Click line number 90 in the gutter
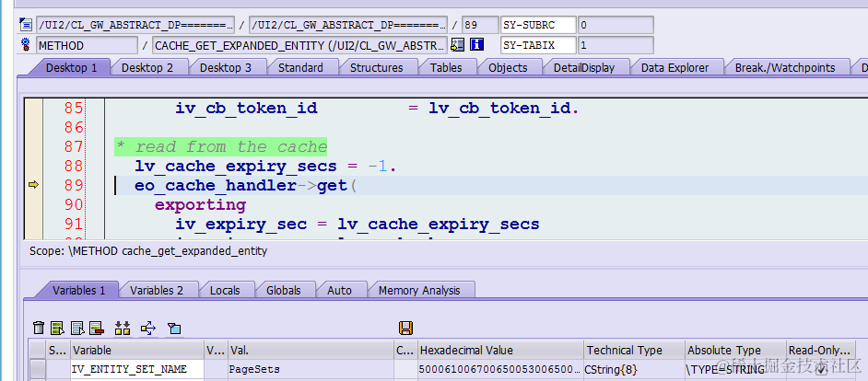Image resolution: width=868 pixels, height=381 pixels. 73,204
